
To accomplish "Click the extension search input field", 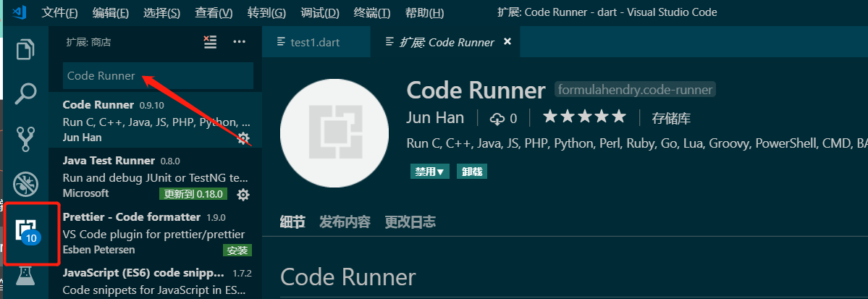I will [x=159, y=76].
